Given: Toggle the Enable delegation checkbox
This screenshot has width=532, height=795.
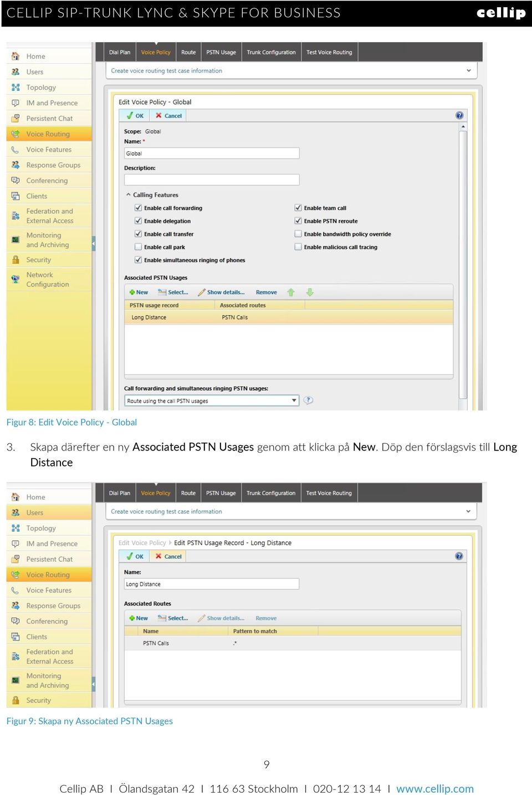Looking at the screenshot, I should (138, 220).
